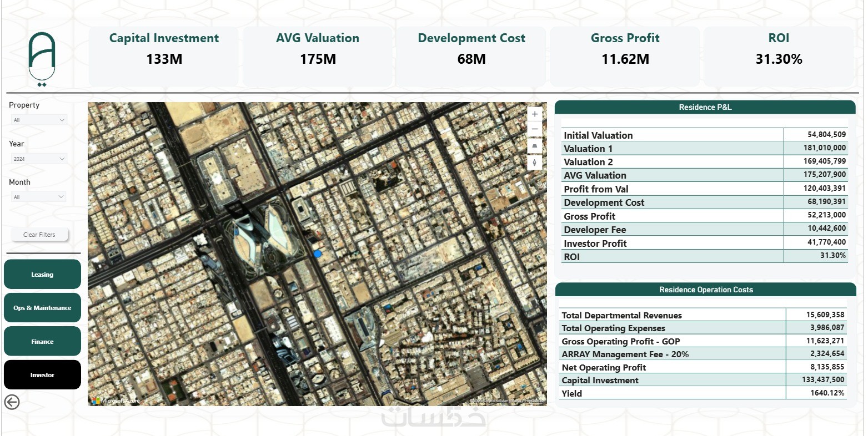Viewport: 868px width, 436px height.
Task: Click the value 8,135,855
Action: pyautogui.click(x=827, y=367)
